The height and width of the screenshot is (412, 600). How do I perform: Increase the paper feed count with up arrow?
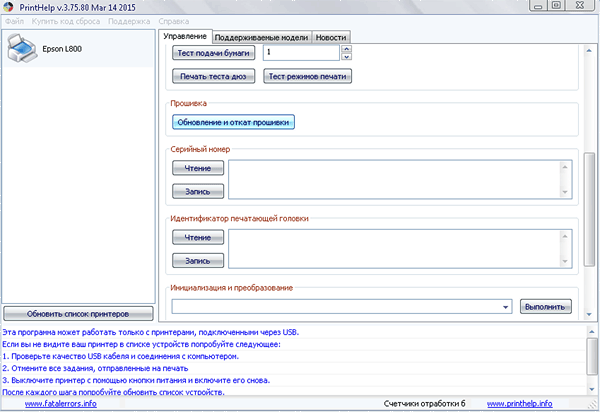coord(346,49)
